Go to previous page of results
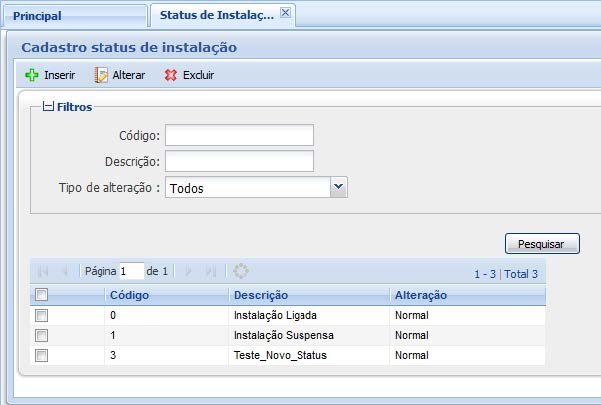Screen dimensions: 601x405 [65, 271]
